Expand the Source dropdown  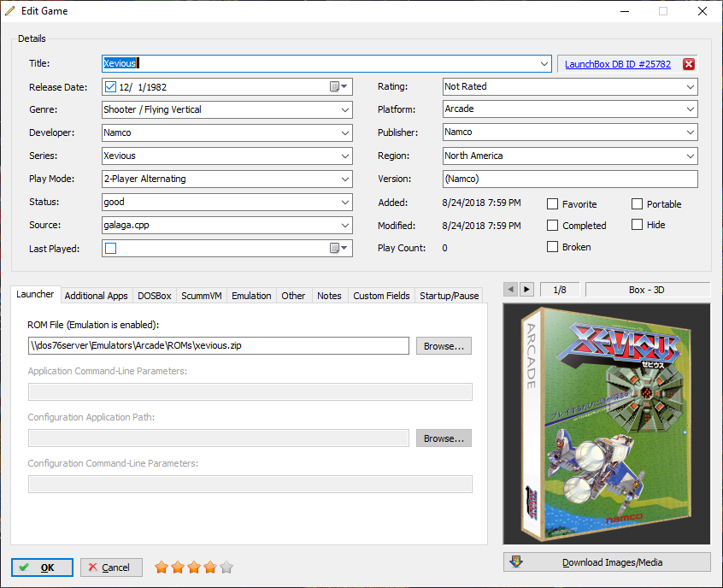345,225
